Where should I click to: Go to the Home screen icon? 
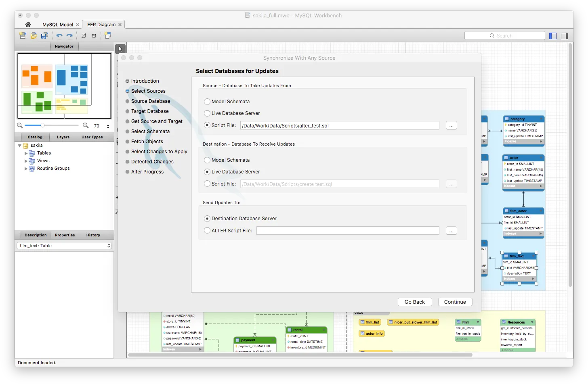tap(28, 25)
